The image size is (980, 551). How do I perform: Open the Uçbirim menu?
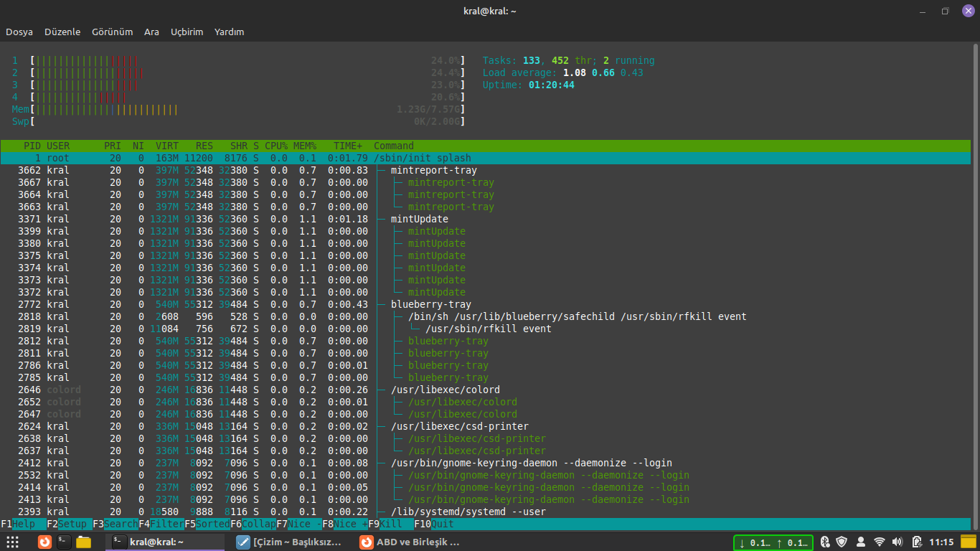click(187, 32)
